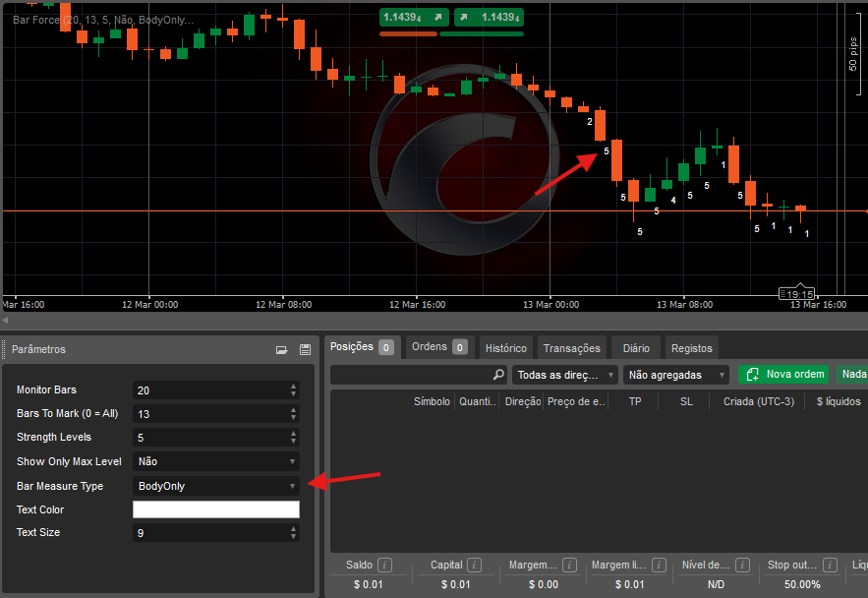Viewport: 868px width, 598px height.
Task: Click the info icon next to Saldo
Action: (x=385, y=565)
